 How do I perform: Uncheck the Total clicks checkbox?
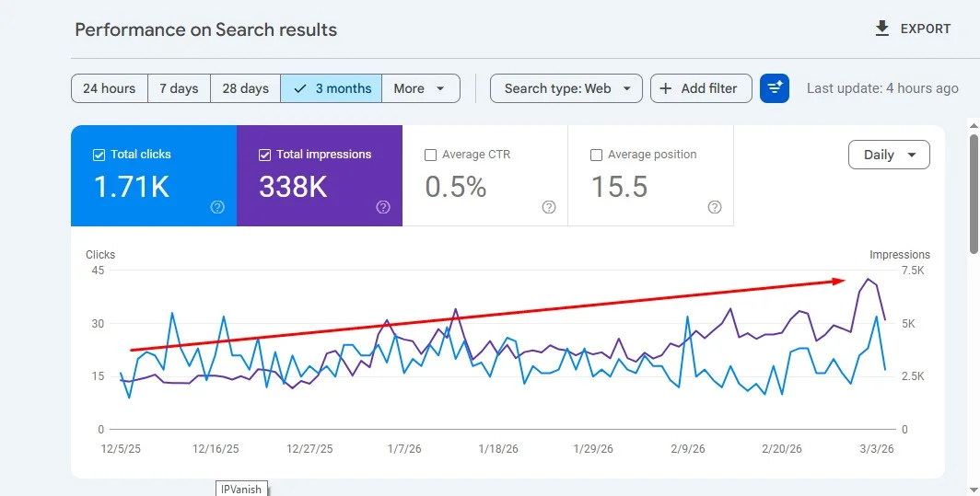pos(99,155)
